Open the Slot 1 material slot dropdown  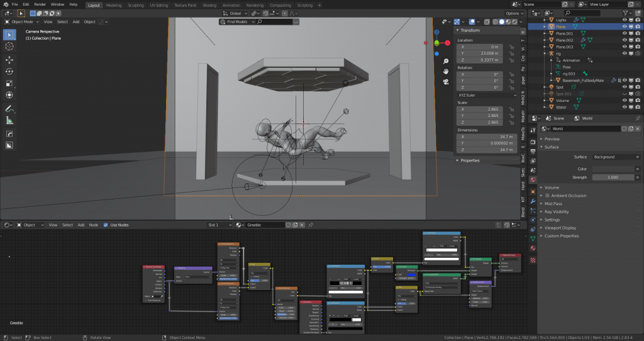click(219, 225)
